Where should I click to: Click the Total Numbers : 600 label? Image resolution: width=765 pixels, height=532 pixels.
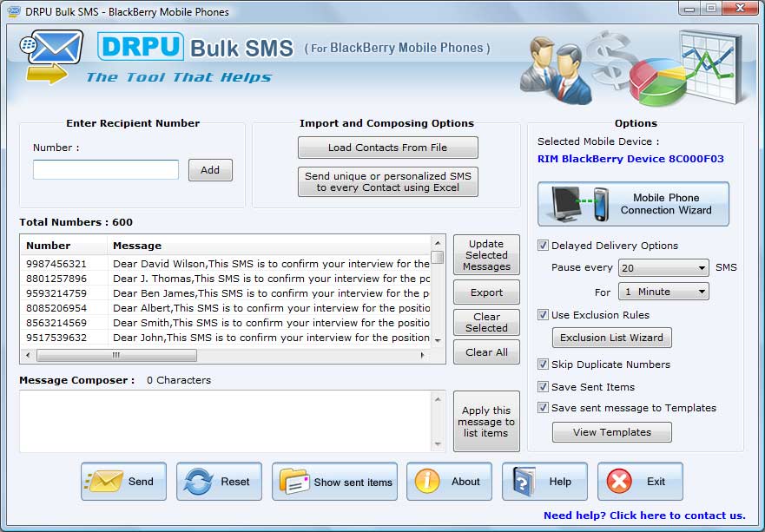76,222
